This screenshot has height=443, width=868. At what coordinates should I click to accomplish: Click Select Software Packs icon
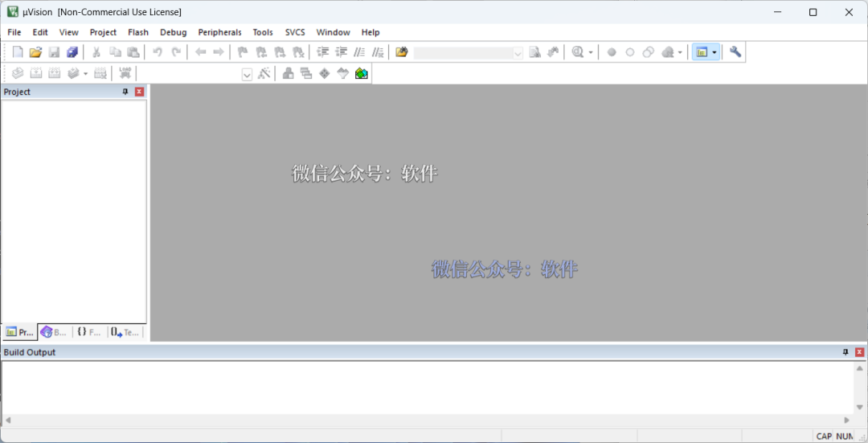(342, 73)
